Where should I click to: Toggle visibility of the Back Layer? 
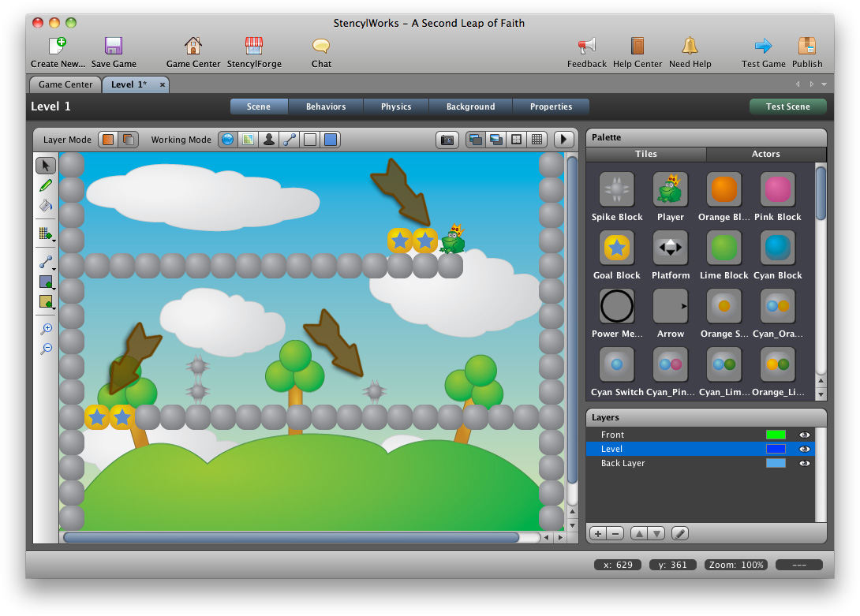tap(804, 463)
